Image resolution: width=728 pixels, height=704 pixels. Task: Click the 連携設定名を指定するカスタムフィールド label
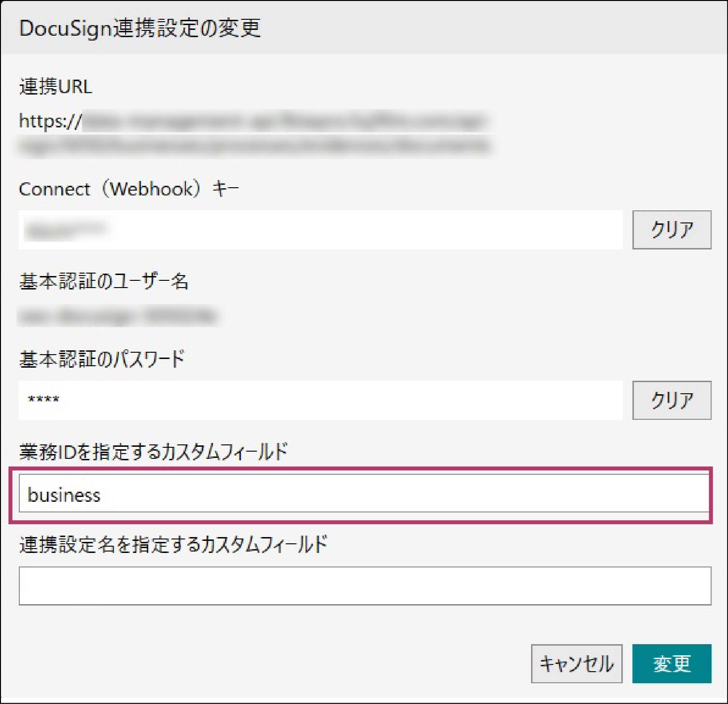coord(173,545)
